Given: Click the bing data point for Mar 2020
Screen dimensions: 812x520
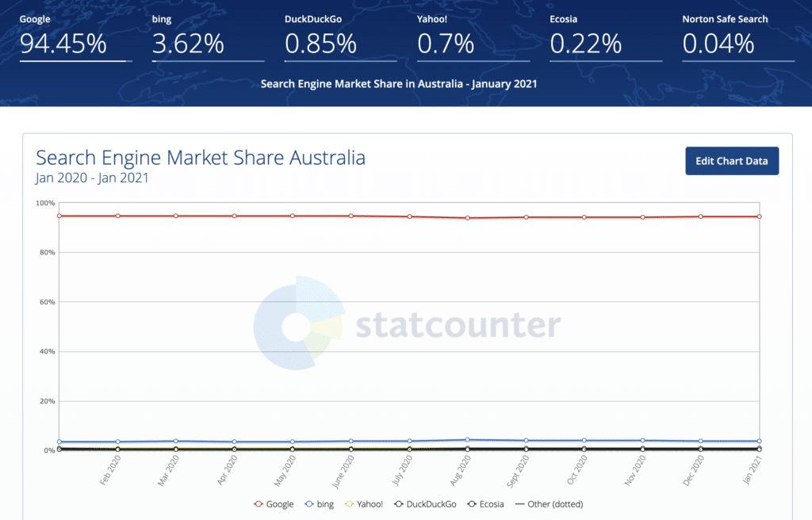Looking at the screenshot, I should click(x=176, y=442).
